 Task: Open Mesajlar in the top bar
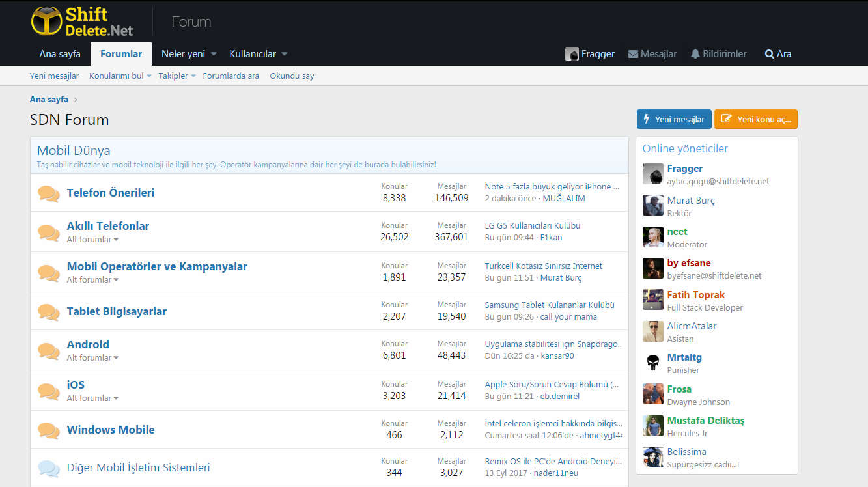click(652, 54)
